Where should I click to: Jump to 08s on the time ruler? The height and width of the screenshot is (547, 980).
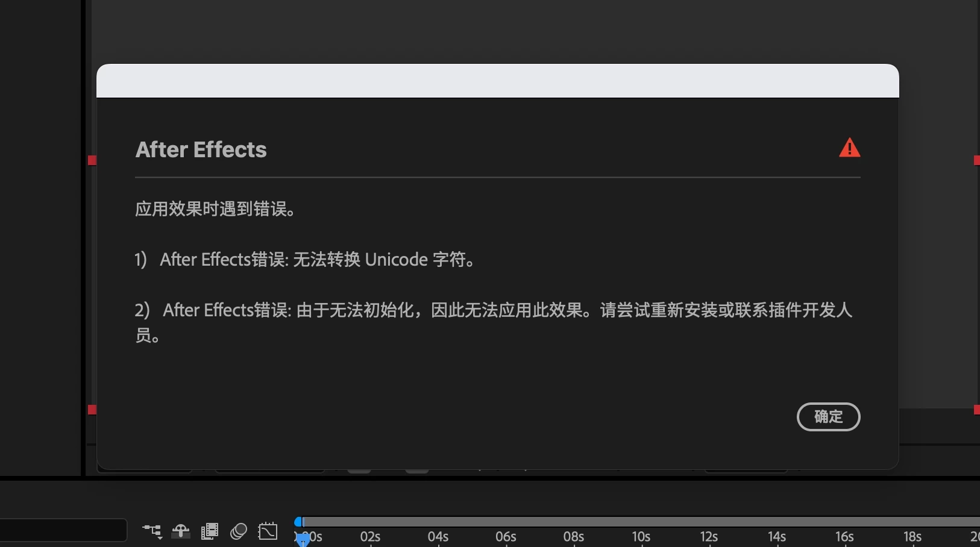click(x=574, y=537)
